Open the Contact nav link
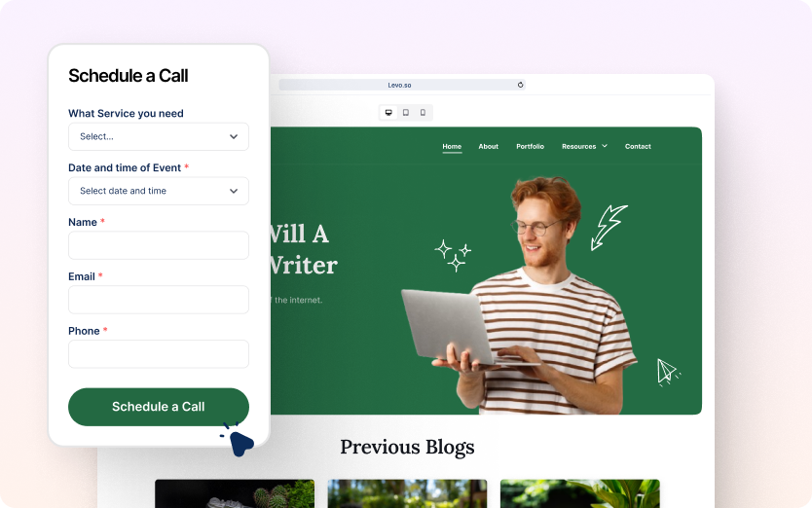 point(638,147)
